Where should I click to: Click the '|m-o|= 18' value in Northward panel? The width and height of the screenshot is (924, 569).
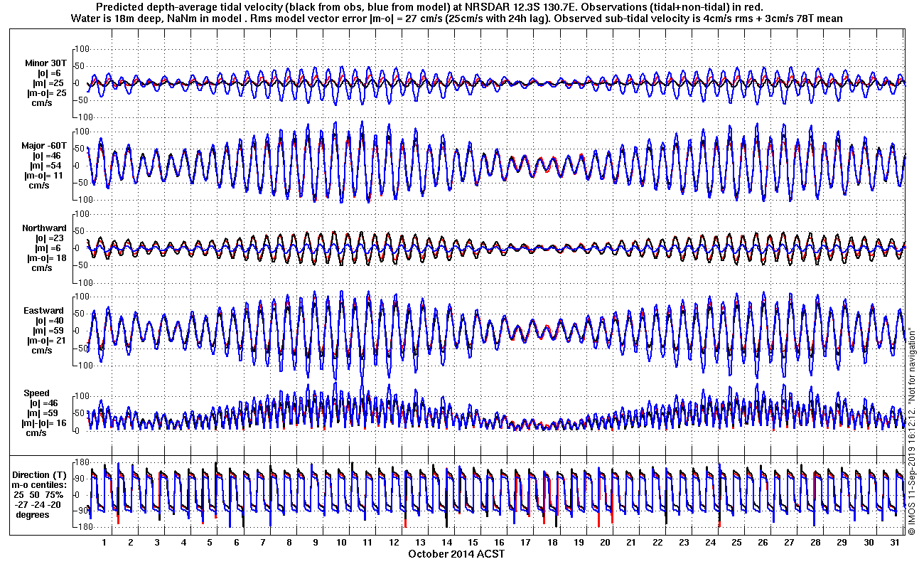(46, 258)
